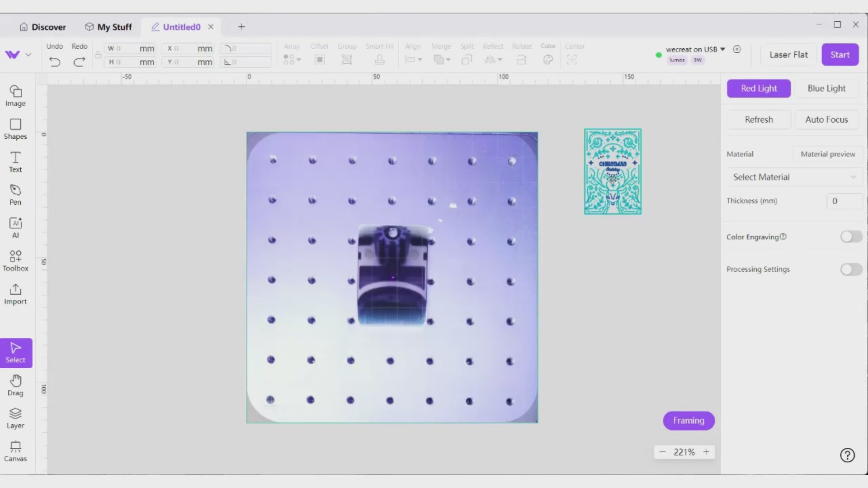Expand the Select Material dropdown
Screen dimensions: 868x488
pyautogui.click(x=794, y=177)
